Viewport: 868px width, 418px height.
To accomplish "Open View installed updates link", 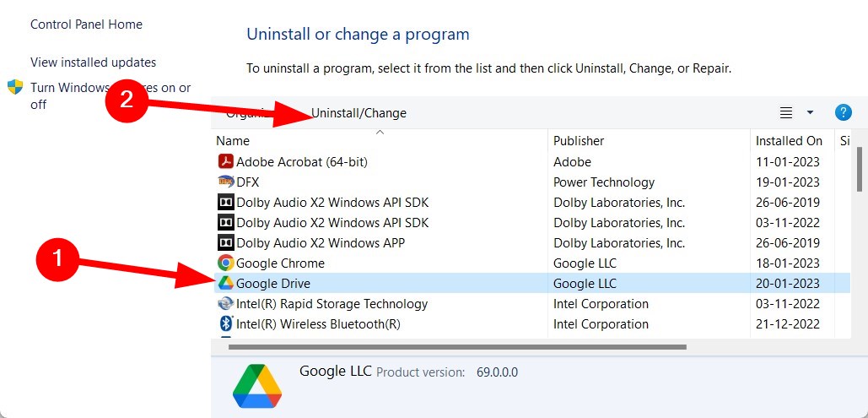I will 93,62.
